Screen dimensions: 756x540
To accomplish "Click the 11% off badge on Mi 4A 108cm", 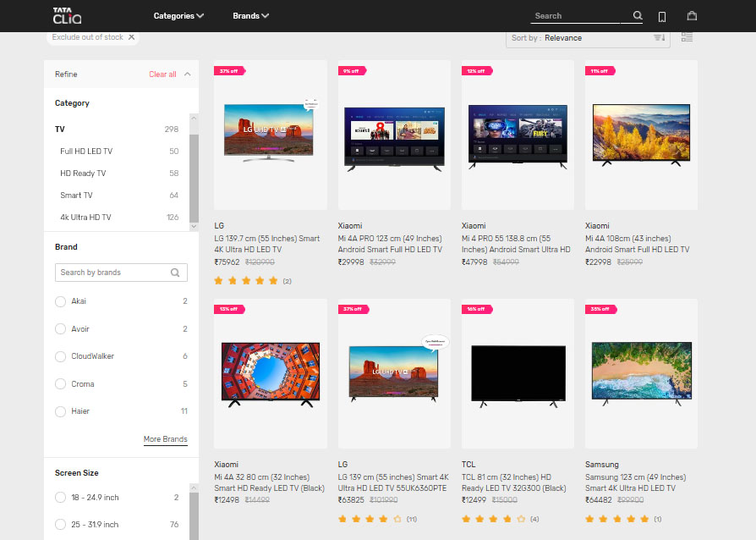I will coord(600,71).
